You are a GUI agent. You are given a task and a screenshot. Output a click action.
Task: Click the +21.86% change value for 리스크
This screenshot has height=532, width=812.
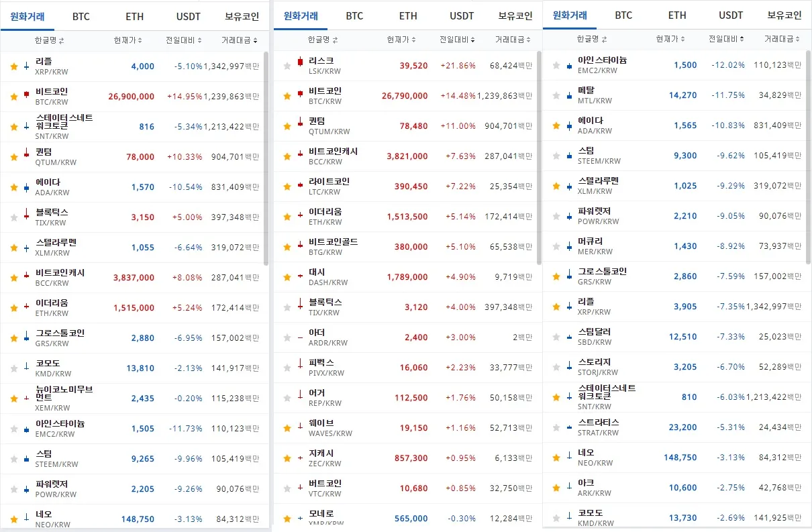(x=458, y=66)
